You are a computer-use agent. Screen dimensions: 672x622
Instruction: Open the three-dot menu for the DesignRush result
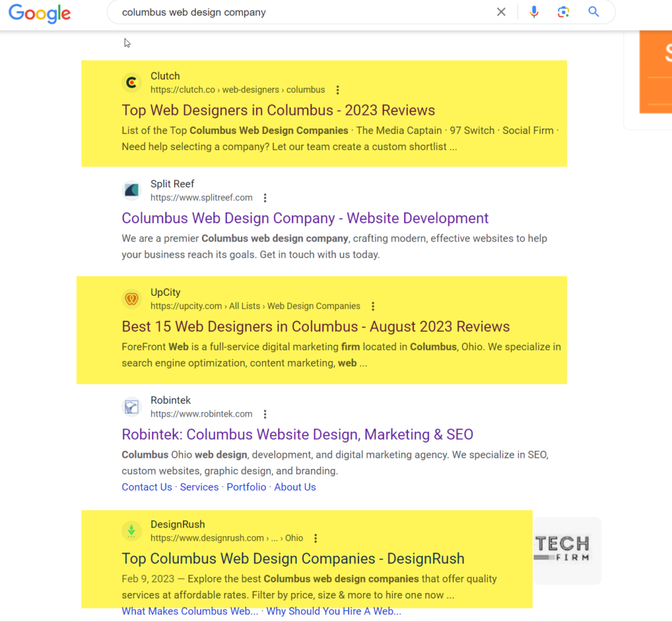(316, 539)
